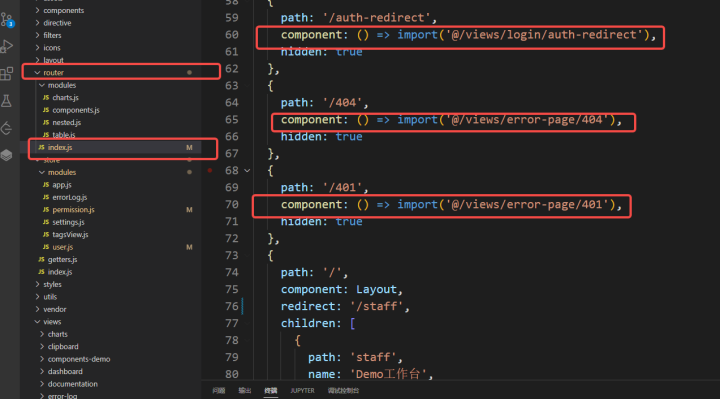Open the Run and Debug view
The image size is (720, 399).
(x=6, y=46)
